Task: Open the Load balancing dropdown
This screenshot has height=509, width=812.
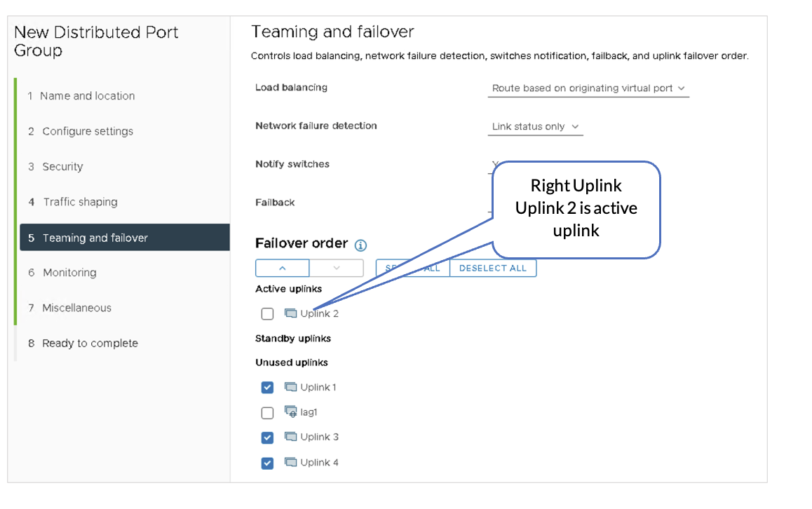Action: click(588, 88)
